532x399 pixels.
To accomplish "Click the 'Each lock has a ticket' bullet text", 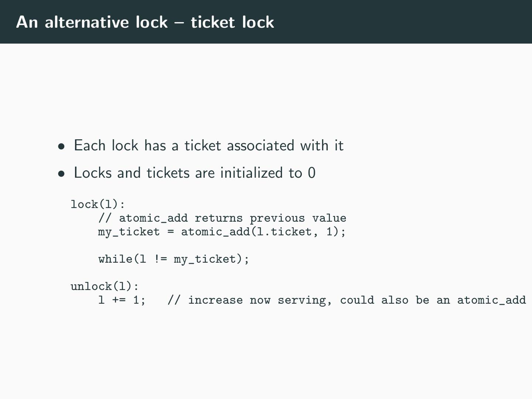I will click(x=208, y=146).
